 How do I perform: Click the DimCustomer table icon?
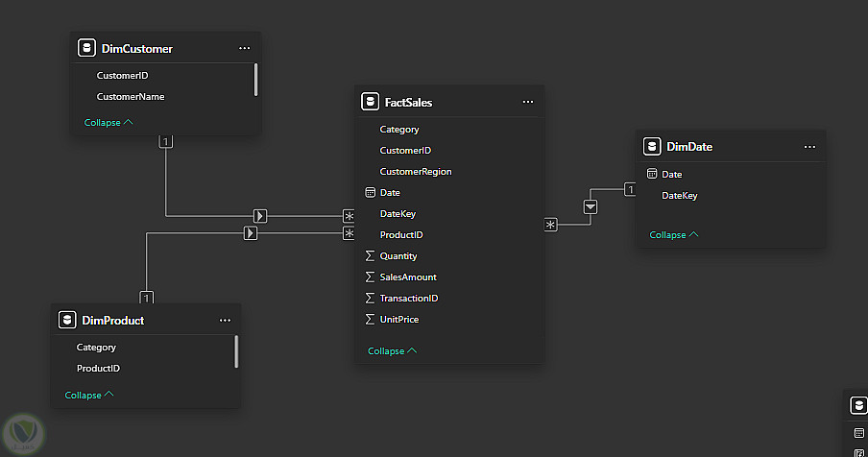pos(86,48)
